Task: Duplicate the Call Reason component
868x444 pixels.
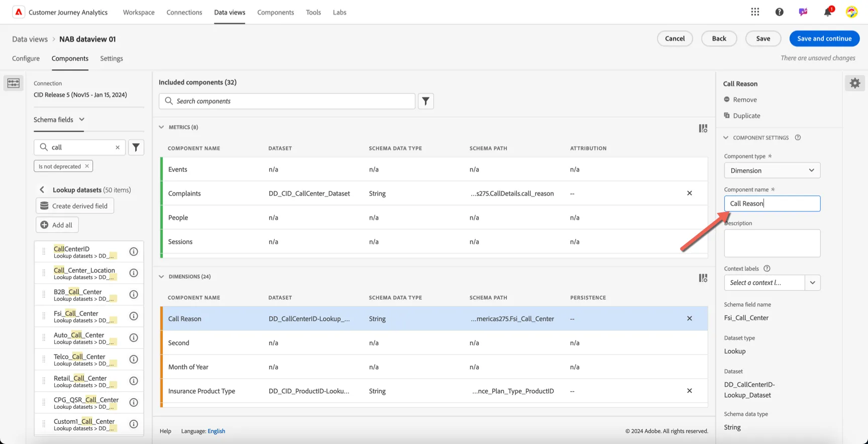Action: (x=742, y=116)
